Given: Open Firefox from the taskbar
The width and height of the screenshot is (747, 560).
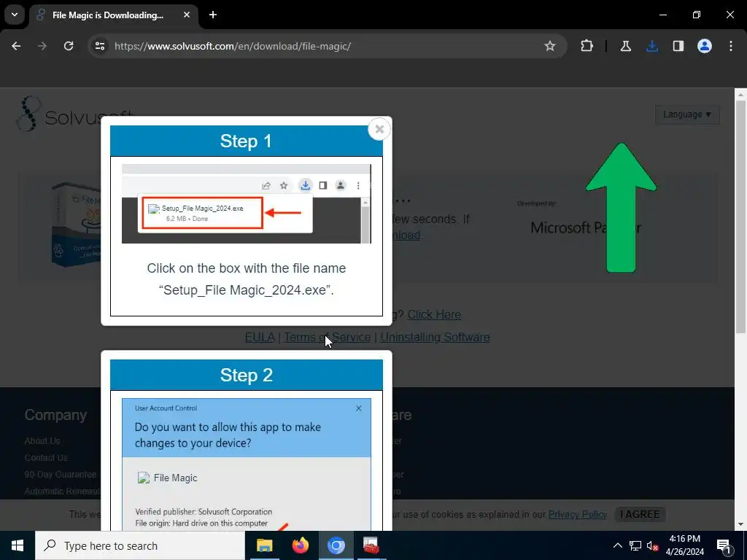Looking at the screenshot, I should [300, 545].
